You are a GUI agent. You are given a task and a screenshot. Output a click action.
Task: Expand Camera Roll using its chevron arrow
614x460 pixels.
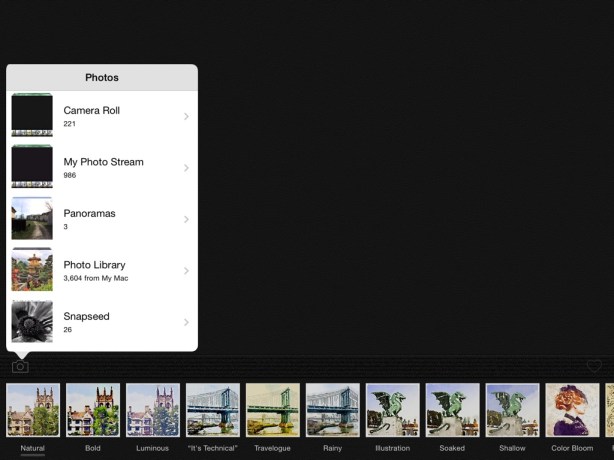[x=186, y=116]
